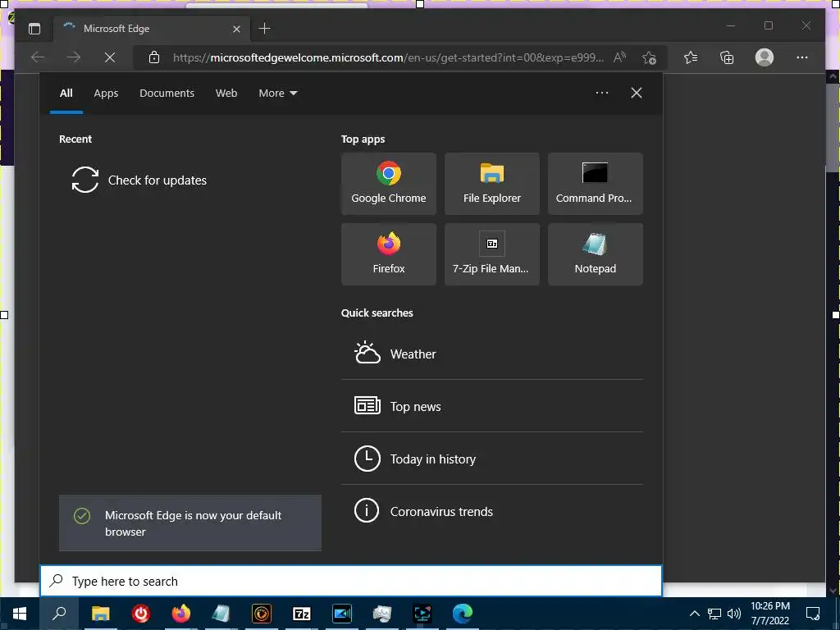Go forward in Edge browser

coord(73,57)
